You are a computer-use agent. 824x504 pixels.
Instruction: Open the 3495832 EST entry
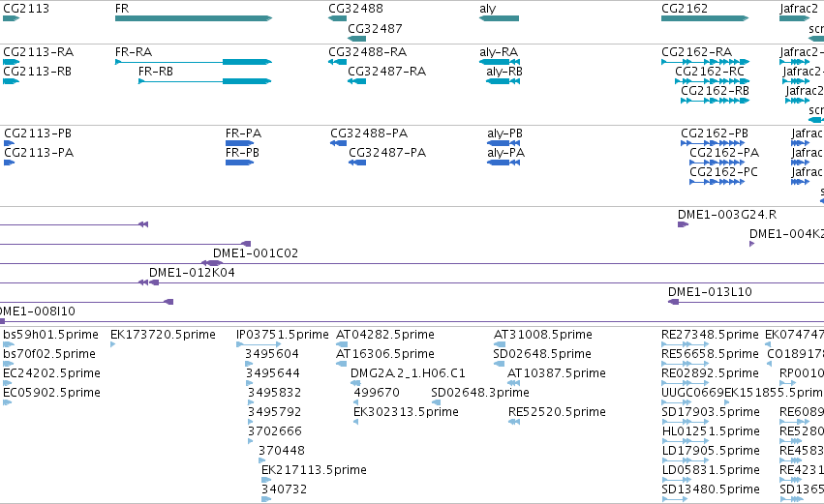[x=274, y=393]
